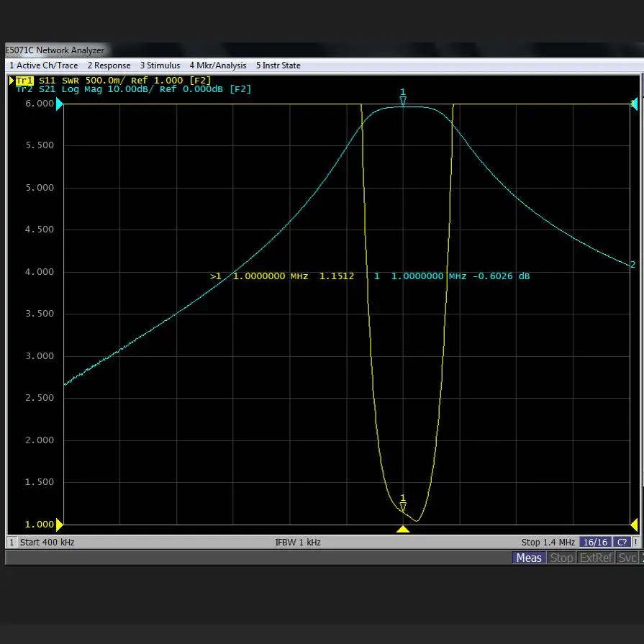Click the cyan reference arrow at top left
This screenshot has width=644, height=644.
60,104
